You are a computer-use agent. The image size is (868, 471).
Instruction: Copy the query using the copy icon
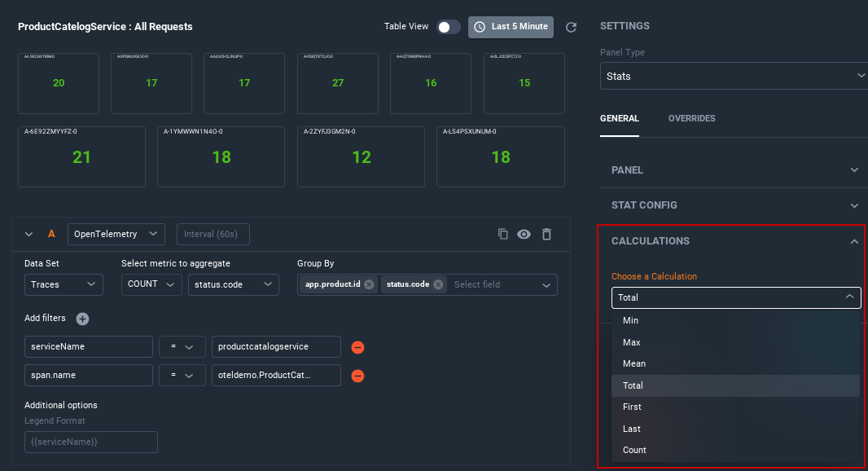coord(502,234)
